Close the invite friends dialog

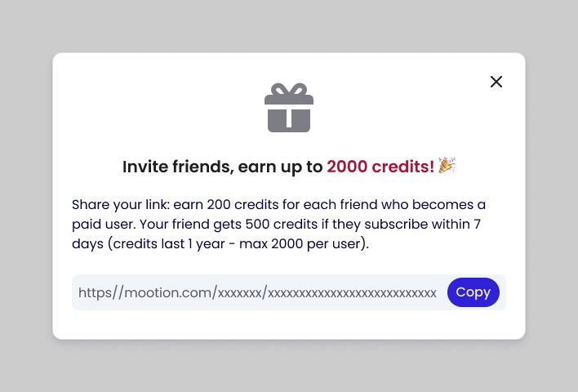coord(496,82)
